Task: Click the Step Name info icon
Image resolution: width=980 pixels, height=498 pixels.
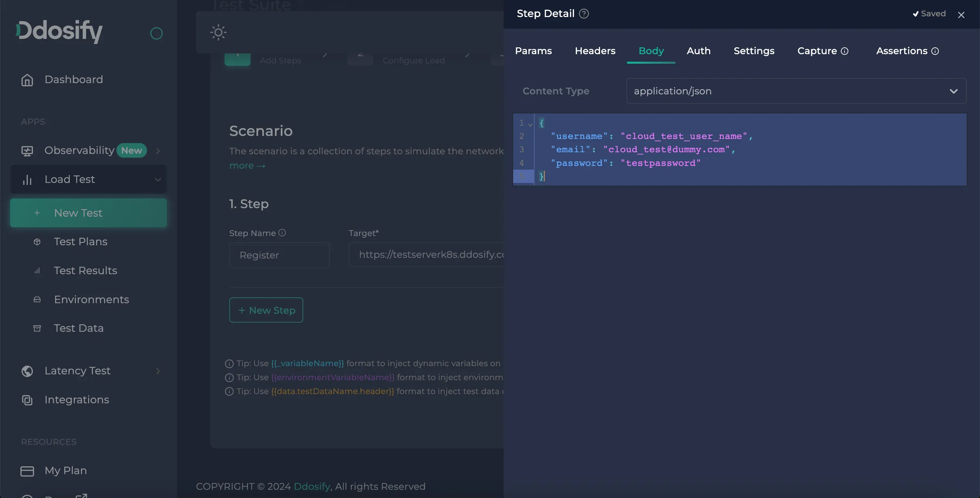Action: (282, 233)
